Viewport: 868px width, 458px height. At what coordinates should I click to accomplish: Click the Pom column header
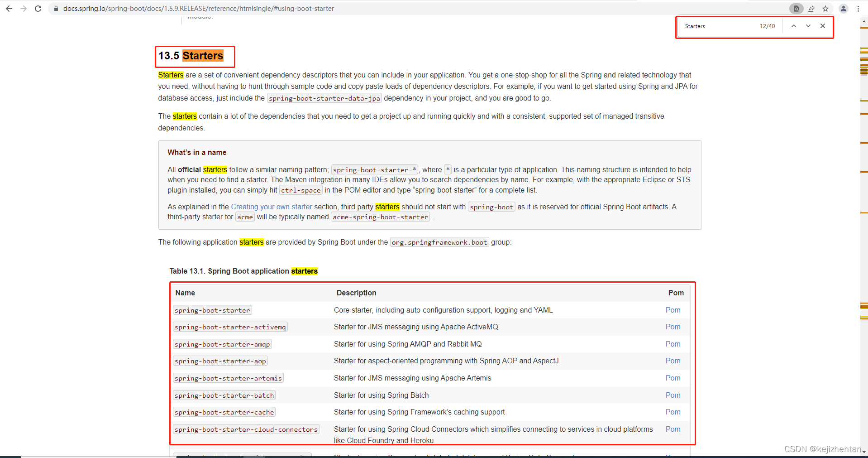tap(676, 293)
